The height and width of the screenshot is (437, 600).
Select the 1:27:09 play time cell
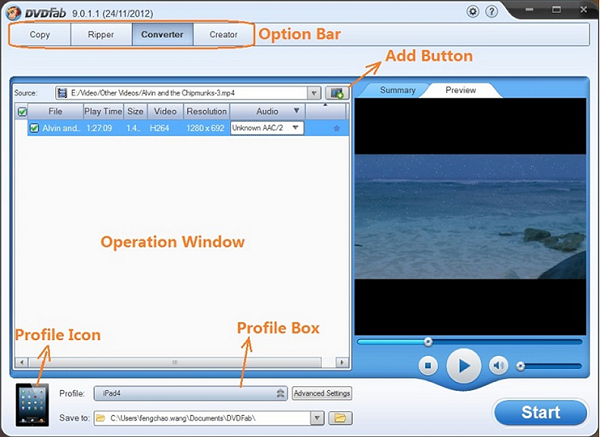pyautogui.click(x=99, y=128)
